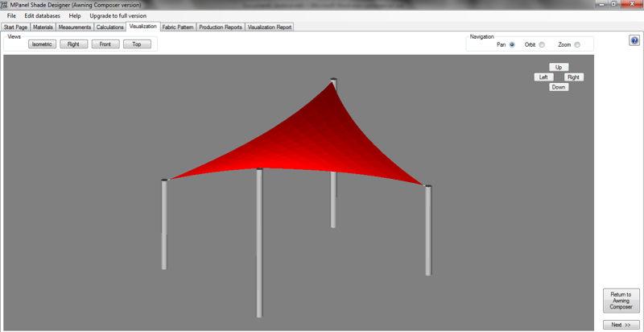This screenshot has height=332, width=644.
Task: Enable the Orbit navigation mode
Action: point(542,45)
